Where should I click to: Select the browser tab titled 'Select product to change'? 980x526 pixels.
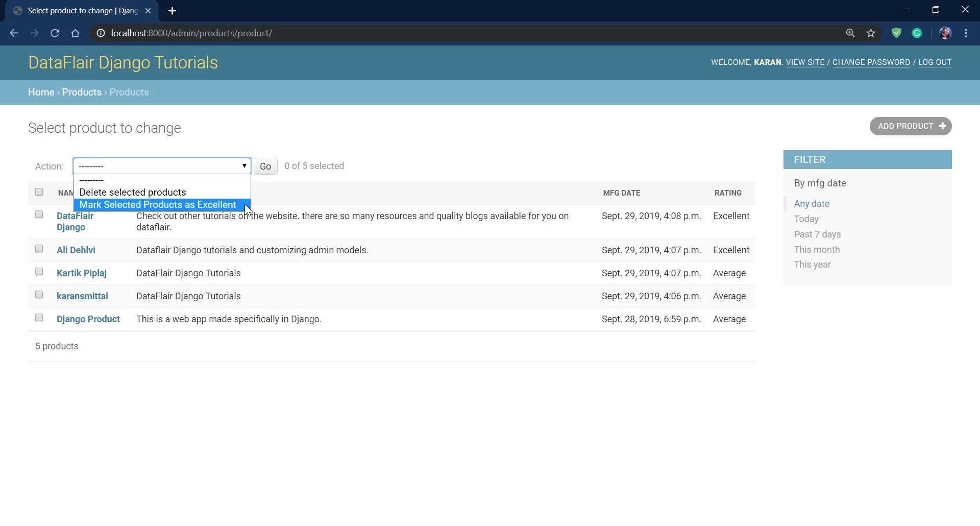82,11
